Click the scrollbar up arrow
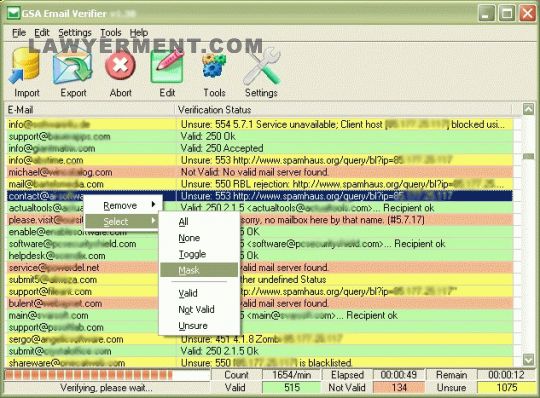540x398 pixels. tap(528, 109)
